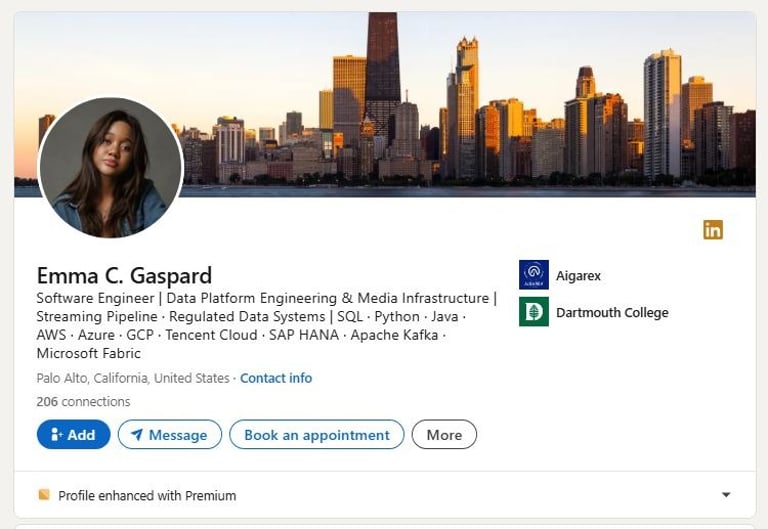Screen dimensions: 768x529
Task: Click the Aigarex company logo
Action: (x=534, y=275)
